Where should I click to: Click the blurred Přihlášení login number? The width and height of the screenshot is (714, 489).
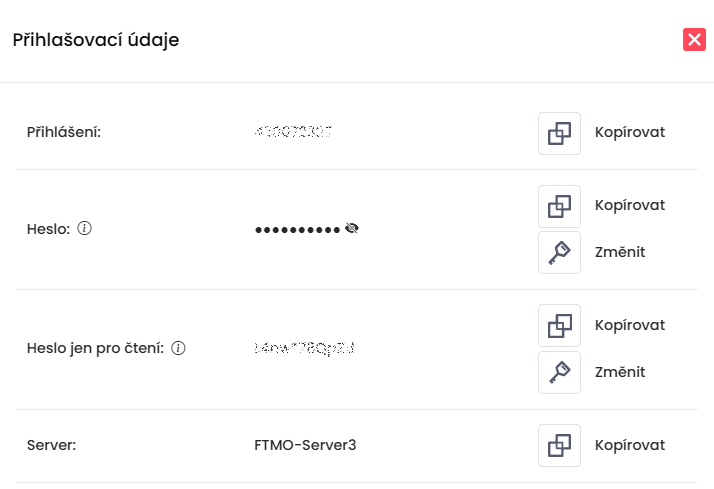294,132
